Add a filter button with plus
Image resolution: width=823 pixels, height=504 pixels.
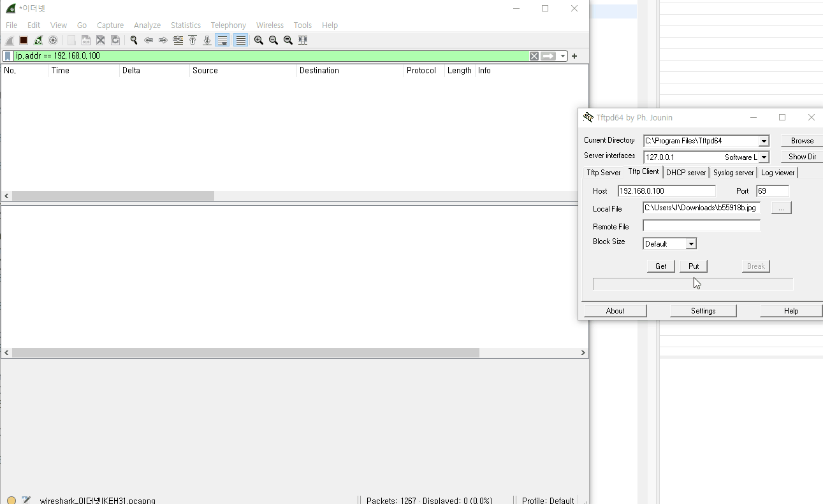(574, 56)
